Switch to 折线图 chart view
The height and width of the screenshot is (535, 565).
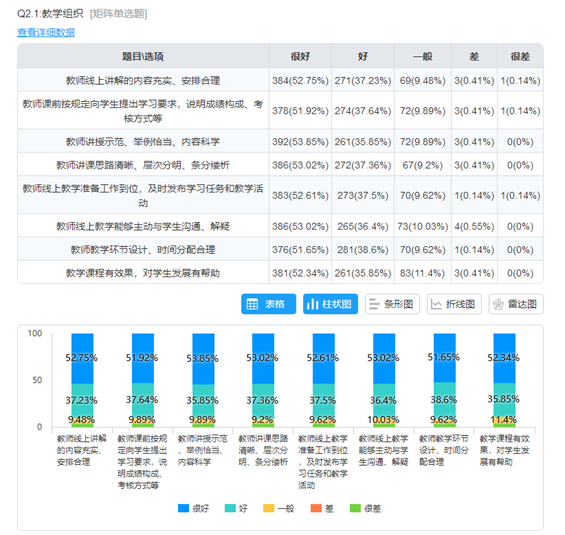[x=454, y=304]
